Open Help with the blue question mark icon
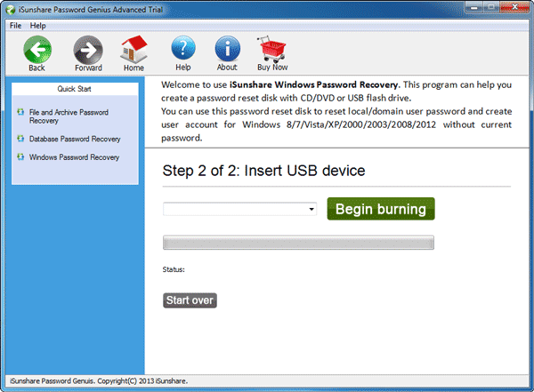 point(183,48)
